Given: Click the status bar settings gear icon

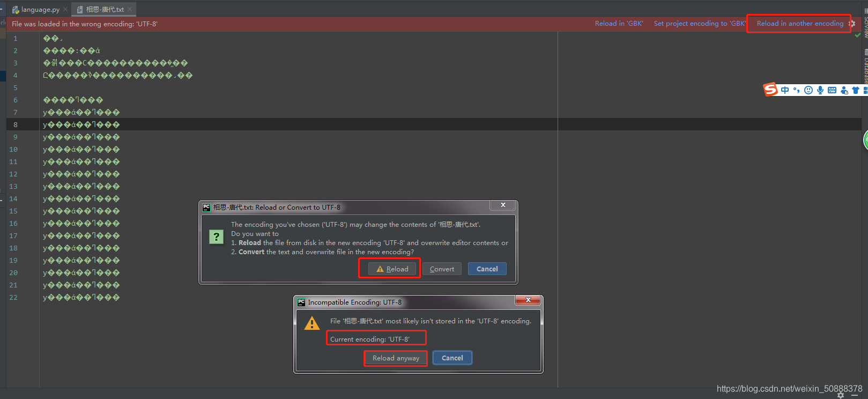Looking at the screenshot, I should 841,395.
